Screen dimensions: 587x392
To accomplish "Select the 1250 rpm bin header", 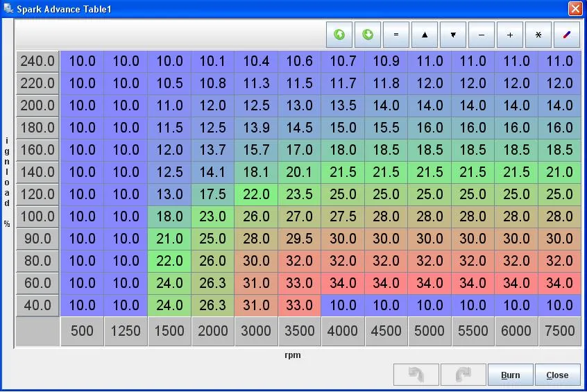I will (126, 331).
